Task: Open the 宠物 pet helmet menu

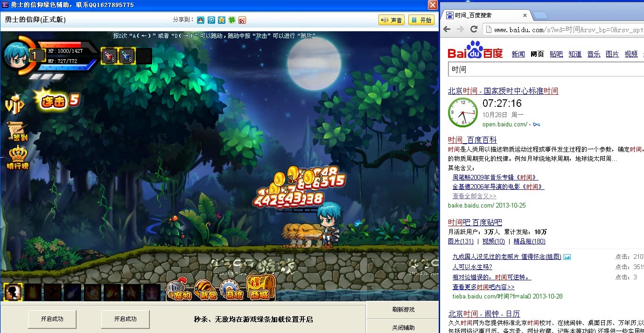Action: click(x=179, y=289)
